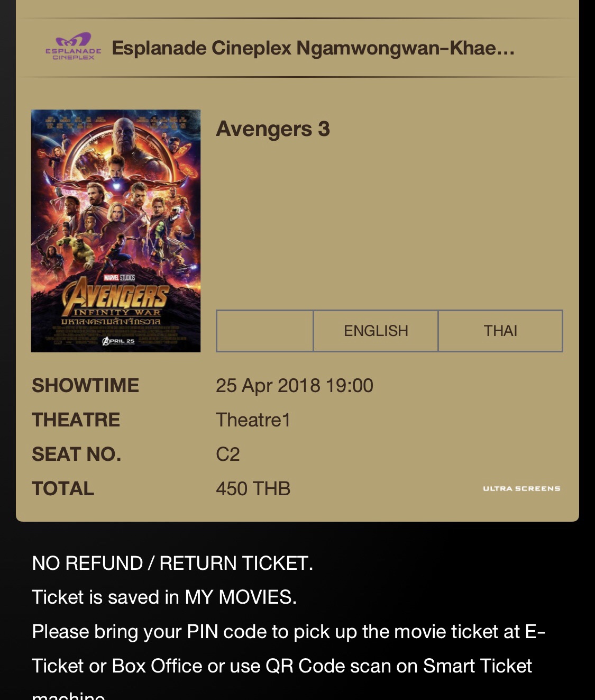Tap seat number C2
Screen dimensions: 595x700
click(x=228, y=454)
